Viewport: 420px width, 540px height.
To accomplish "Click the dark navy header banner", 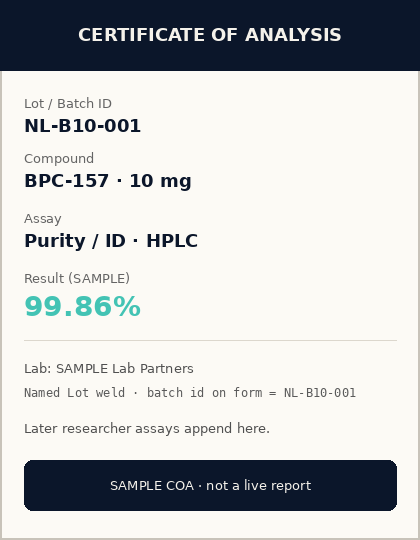I will (210, 35).
